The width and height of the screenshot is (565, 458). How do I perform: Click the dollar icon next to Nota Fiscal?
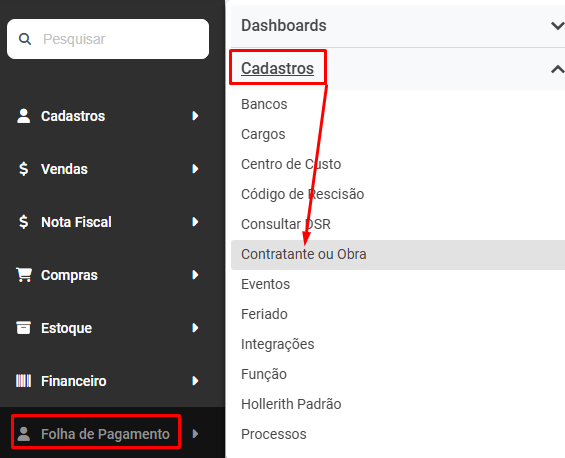tap(23, 222)
